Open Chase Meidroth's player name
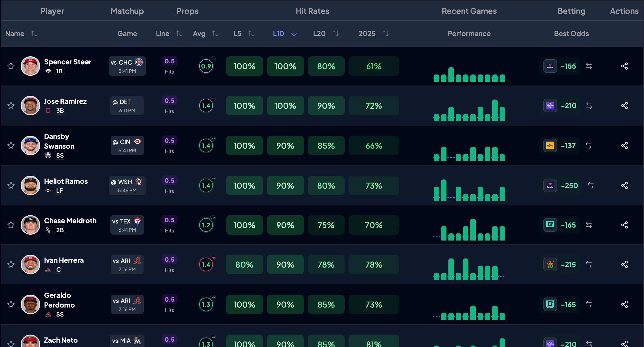The height and width of the screenshot is (347, 644). (70, 221)
